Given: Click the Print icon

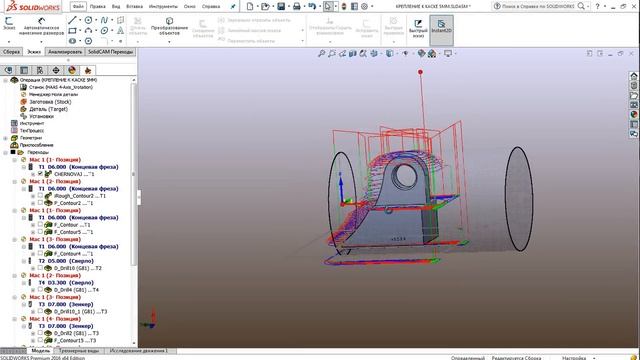Looking at the screenshot, I should 297,6.
